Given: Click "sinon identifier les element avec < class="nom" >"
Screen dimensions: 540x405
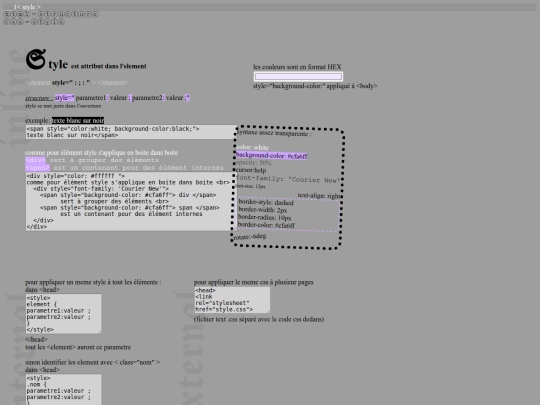Looking at the screenshot, I should [x=92, y=362].
